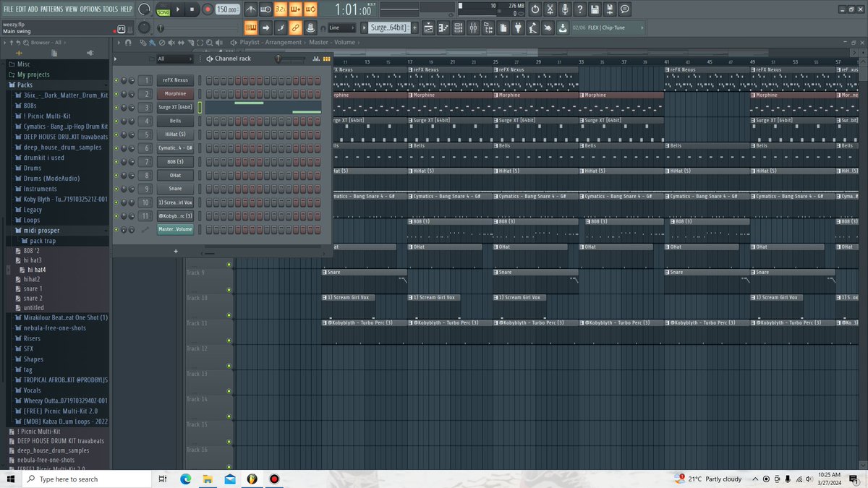Open the FILE menu
Image resolution: width=868 pixels, height=488 pixels.
coord(9,9)
